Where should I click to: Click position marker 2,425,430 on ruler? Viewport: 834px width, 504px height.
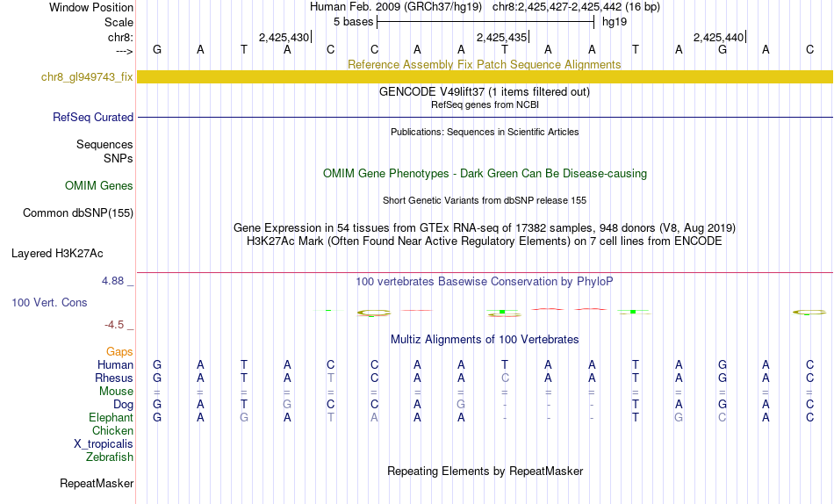point(284,37)
